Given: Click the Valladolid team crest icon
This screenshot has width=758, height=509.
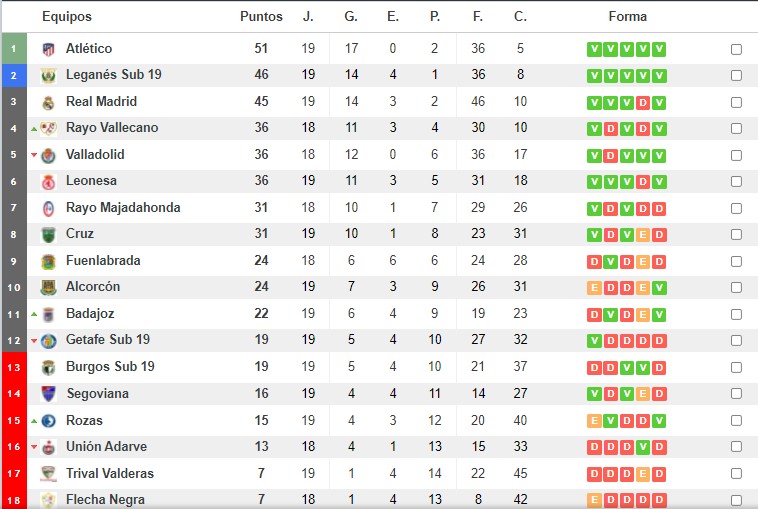Looking at the screenshot, I should [47, 155].
